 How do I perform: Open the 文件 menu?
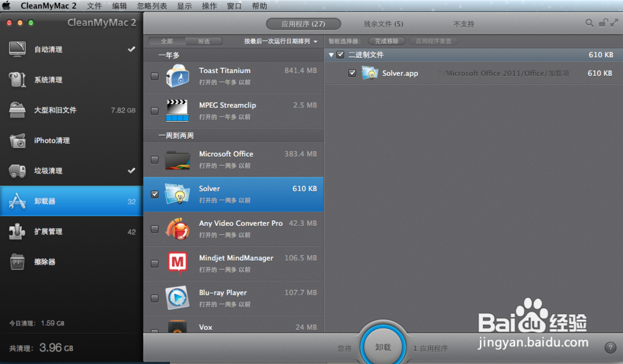tap(94, 6)
